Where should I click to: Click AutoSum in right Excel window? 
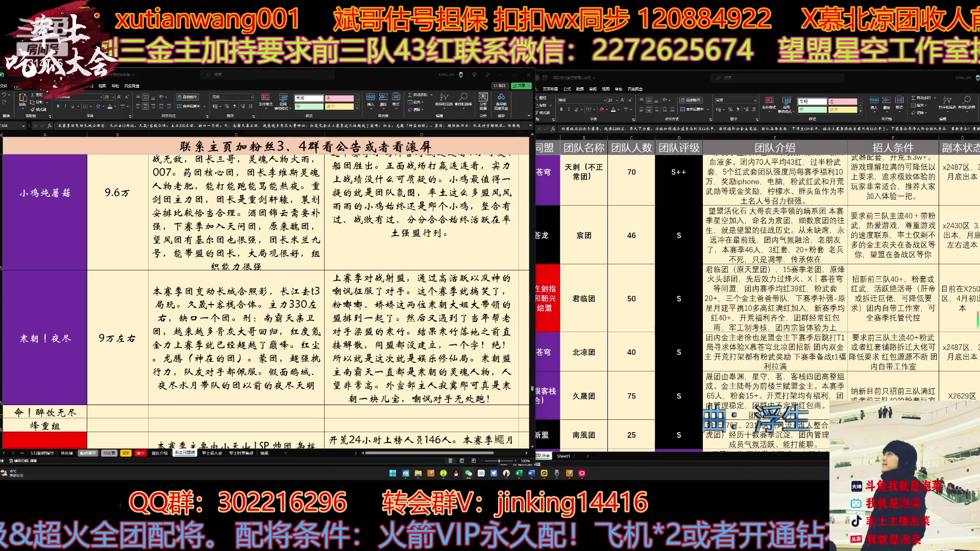pyautogui.click(x=921, y=98)
